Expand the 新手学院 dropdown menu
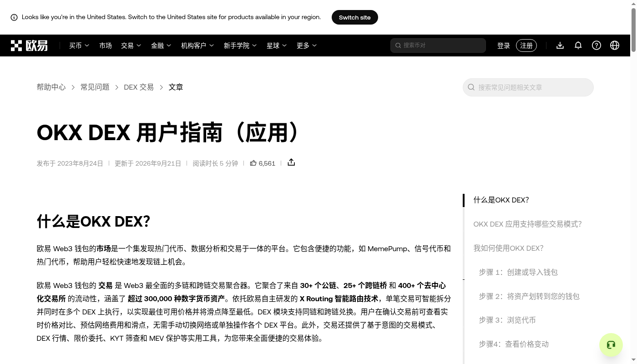The width and height of the screenshot is (637, 364). point(240,45)
